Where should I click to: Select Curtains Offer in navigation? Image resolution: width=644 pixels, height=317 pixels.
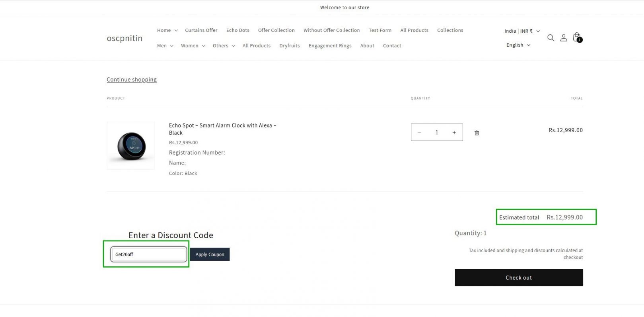click(x=201, y=30)
